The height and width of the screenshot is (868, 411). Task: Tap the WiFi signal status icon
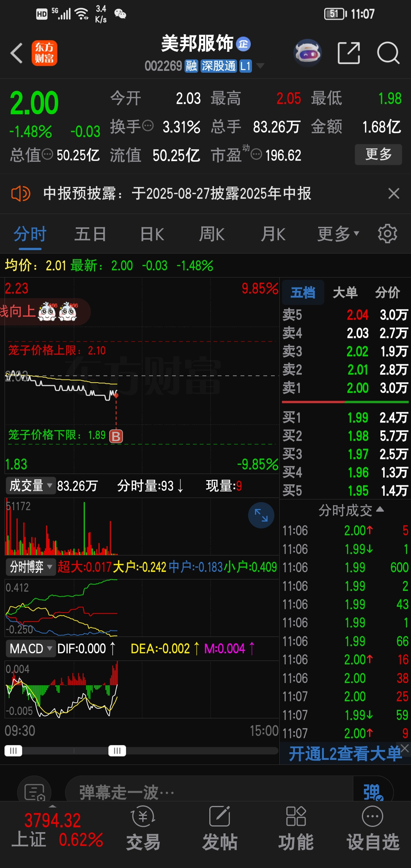point(82,14)
